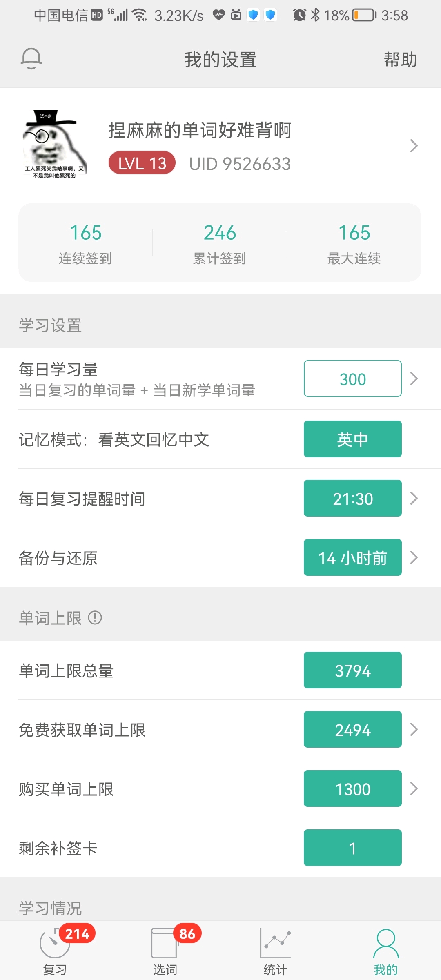The width and height of the screenshot is (441, 980).
Task: Toggle memory mode 英中 button
Action: click(x=353, y=439)
